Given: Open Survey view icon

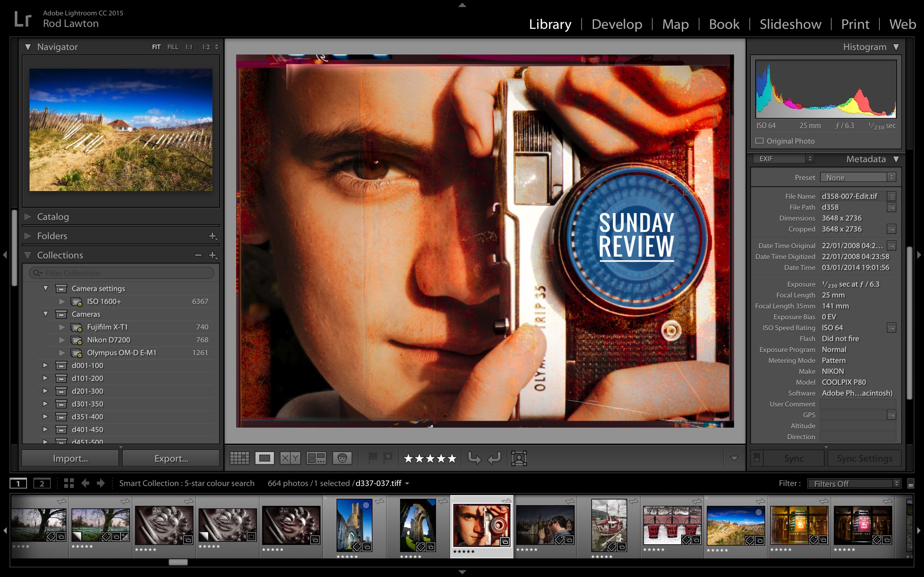Looking at the screenshot, I should [x=316, y=458].
